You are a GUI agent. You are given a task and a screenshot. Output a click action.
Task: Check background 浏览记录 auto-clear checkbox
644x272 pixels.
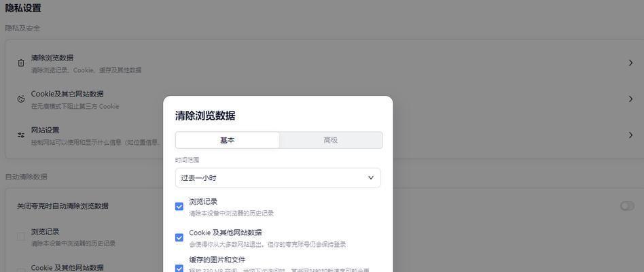(21, 237)
